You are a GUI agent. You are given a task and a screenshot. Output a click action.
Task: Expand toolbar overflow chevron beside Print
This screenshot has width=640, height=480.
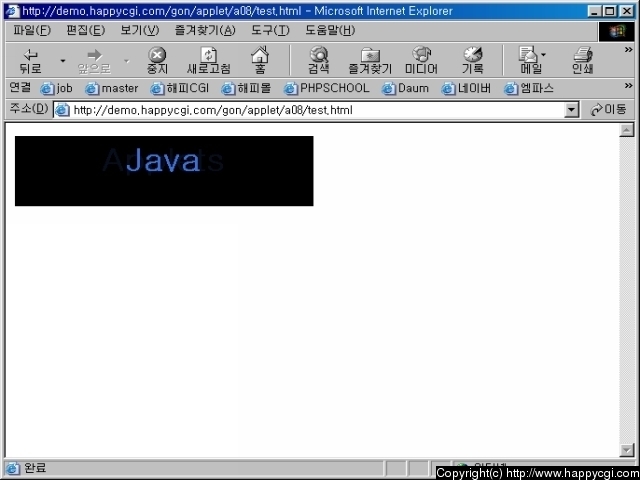(x=628, y=49)
